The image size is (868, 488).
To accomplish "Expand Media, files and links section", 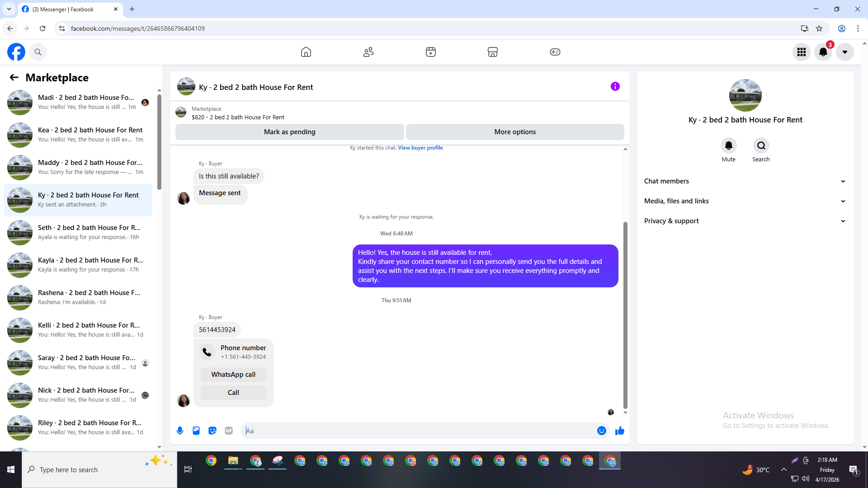I will [745, 201].
